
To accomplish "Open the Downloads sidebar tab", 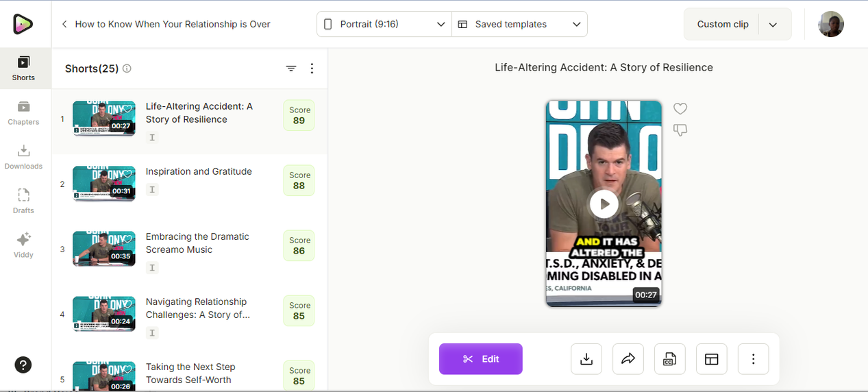I will (x=23, y=157).
